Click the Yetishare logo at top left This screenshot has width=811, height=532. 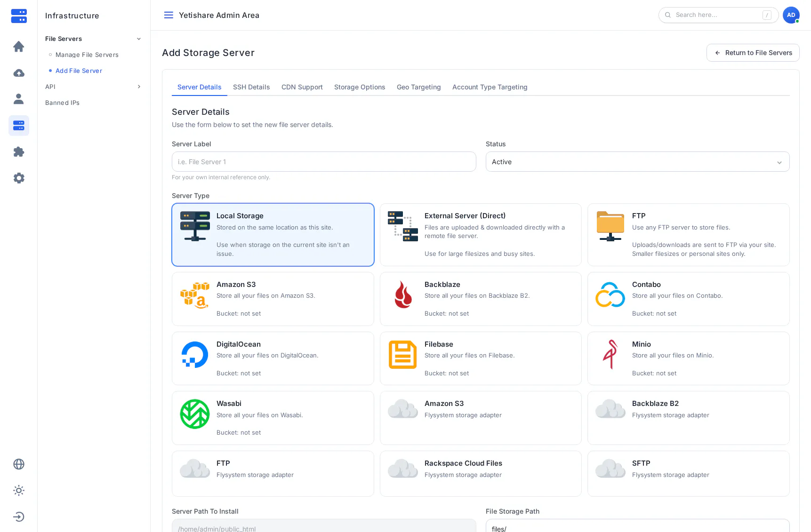coord(19,16)
